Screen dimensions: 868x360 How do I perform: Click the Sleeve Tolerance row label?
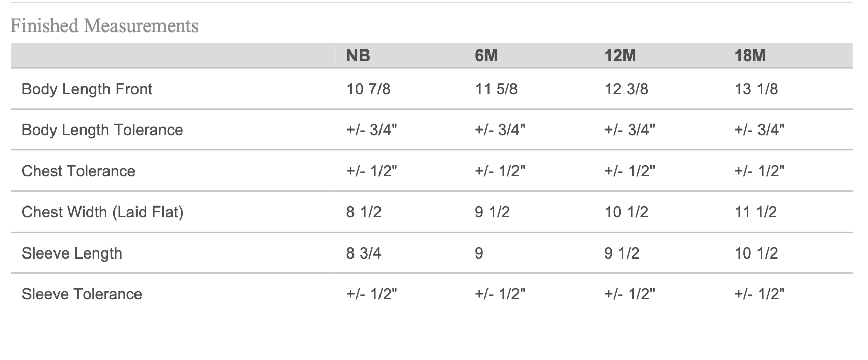[82, 294]
